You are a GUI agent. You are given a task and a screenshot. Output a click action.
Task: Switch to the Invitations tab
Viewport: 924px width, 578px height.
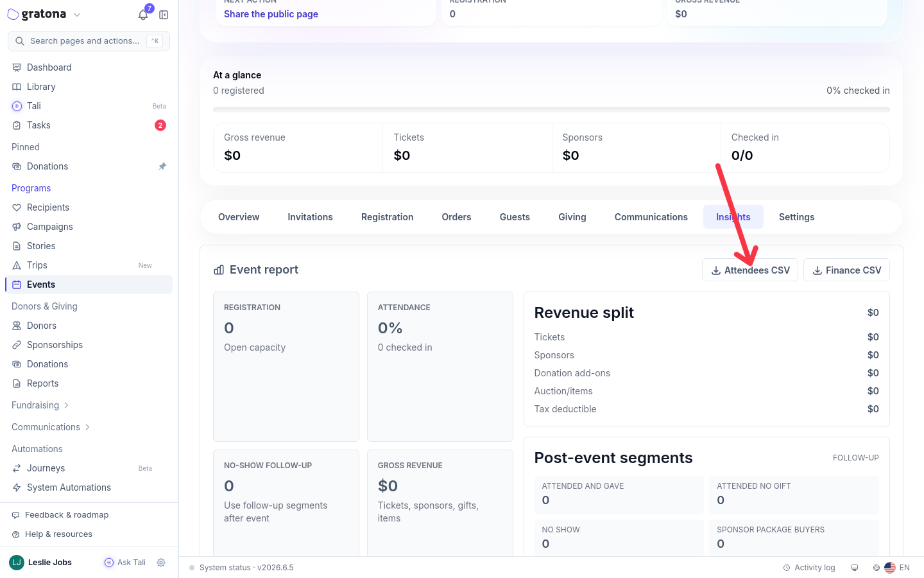tap(310, 217)
